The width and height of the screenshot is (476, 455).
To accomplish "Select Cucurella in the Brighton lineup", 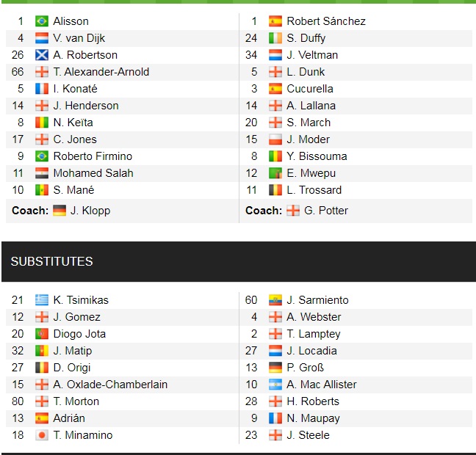I will point(310,89).
